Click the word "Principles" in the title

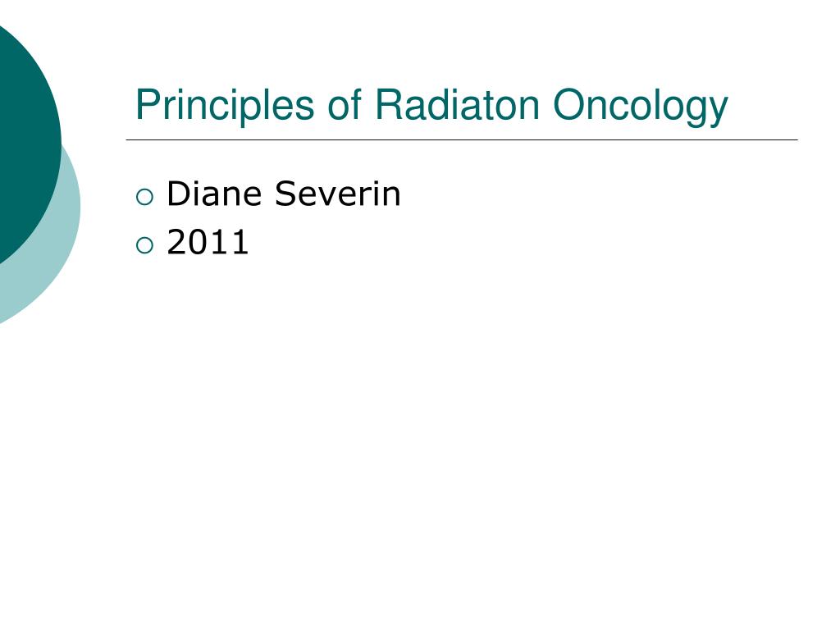click(225, 106)
